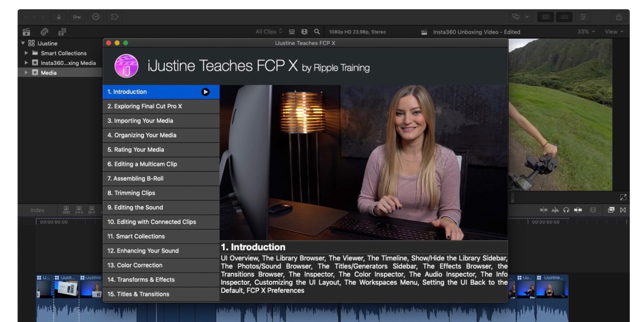
Task: Show the Titles and Generators sidebar
Action: [x=62, y=32]
